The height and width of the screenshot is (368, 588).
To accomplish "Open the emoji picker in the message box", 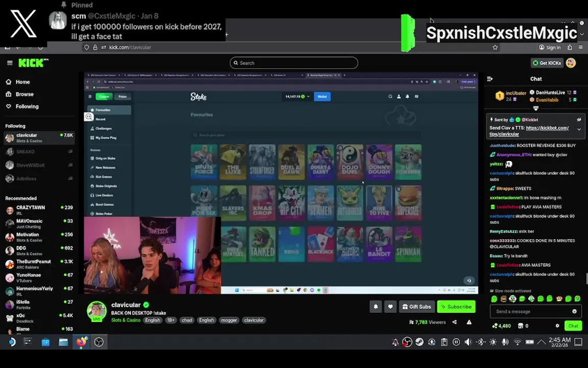I will click(x=574, y=311).
